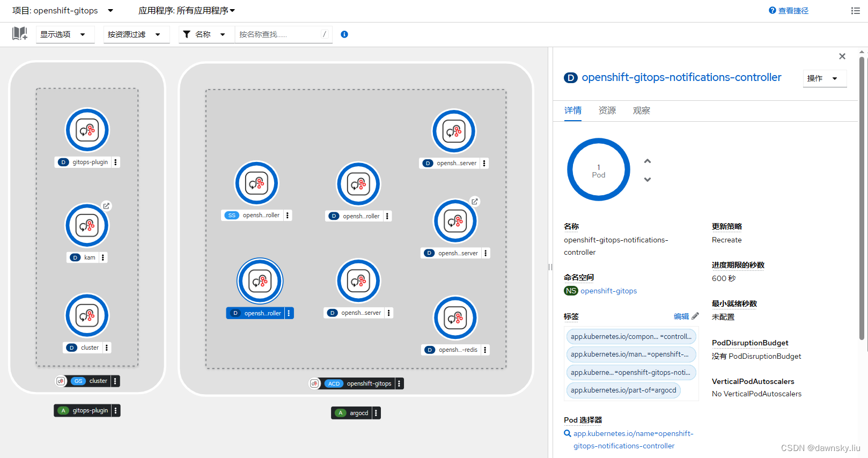This screenshot has width=868, height=458.
Task: Decrease the pod count with down arrow
Action: (x=648, y=180)
